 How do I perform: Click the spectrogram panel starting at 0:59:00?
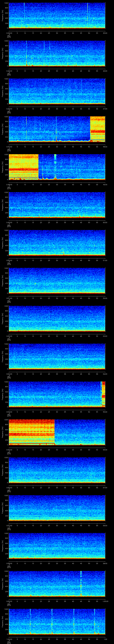pos(57,584)
